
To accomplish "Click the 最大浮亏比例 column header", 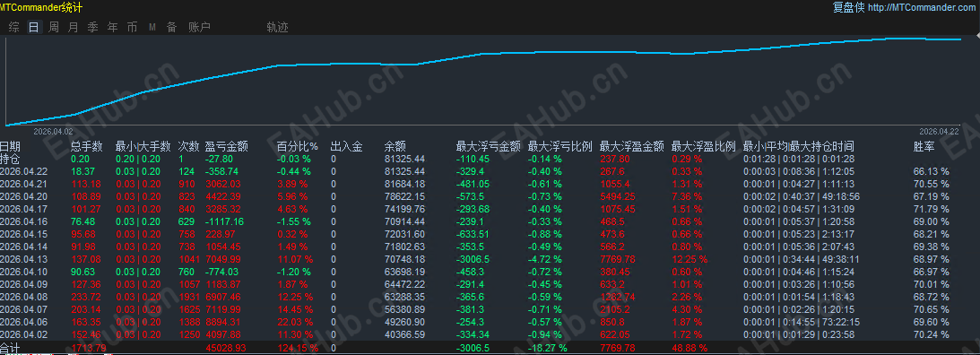I will pyautogui.click(x=560, y=146).
